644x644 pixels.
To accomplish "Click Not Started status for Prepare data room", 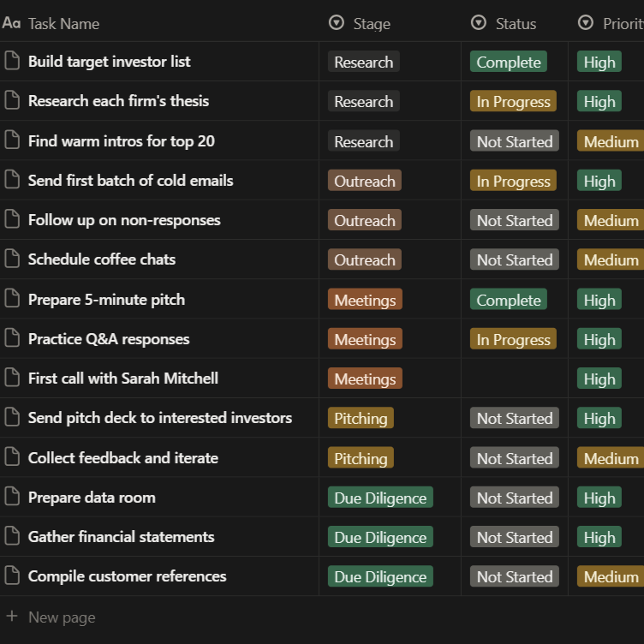I will click(515, 498).
